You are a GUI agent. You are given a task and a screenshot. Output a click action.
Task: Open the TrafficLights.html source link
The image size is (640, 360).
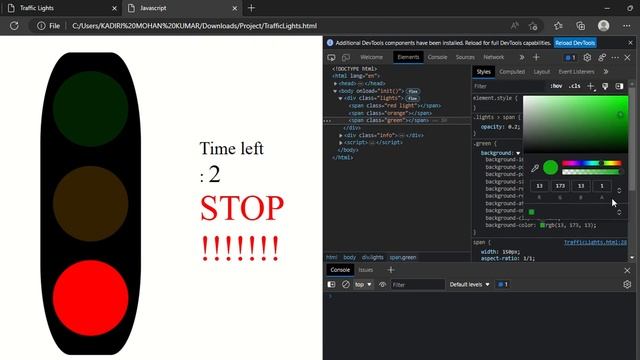(x=595, y=242)
